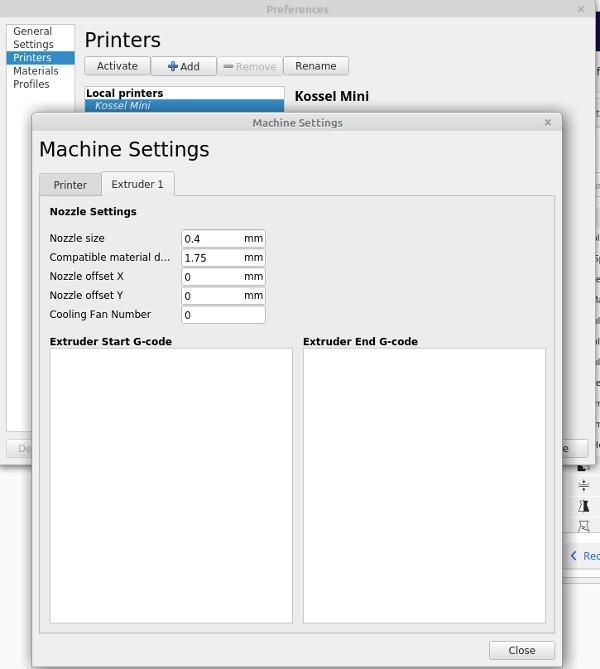The width and height of the screenshot is (600, 669).
Task: Click the Nozzle Settings section heading
Action: click(93, 212)
